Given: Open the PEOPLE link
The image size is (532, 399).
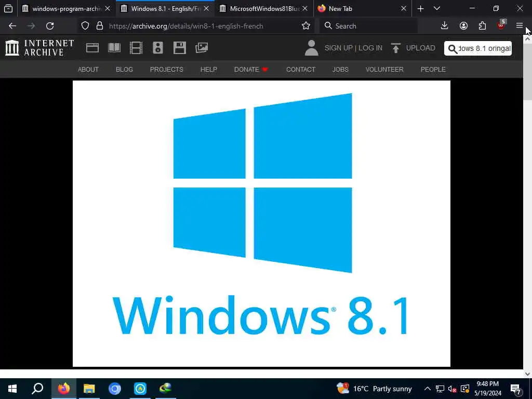Looking at the screenshot, I should tap(433, 69).
